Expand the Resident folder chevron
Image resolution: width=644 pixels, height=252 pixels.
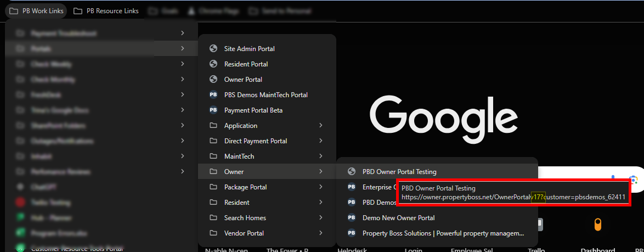pos(321,202)
